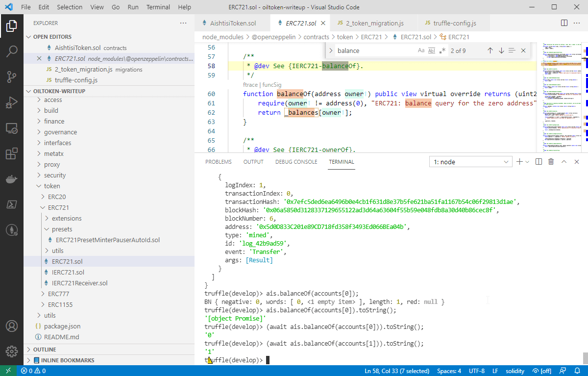Viewport: 588px width, 376px height.
Task: Switch to the DEBUG CONSOLE panel tab
Action: [x=296, y=162]
